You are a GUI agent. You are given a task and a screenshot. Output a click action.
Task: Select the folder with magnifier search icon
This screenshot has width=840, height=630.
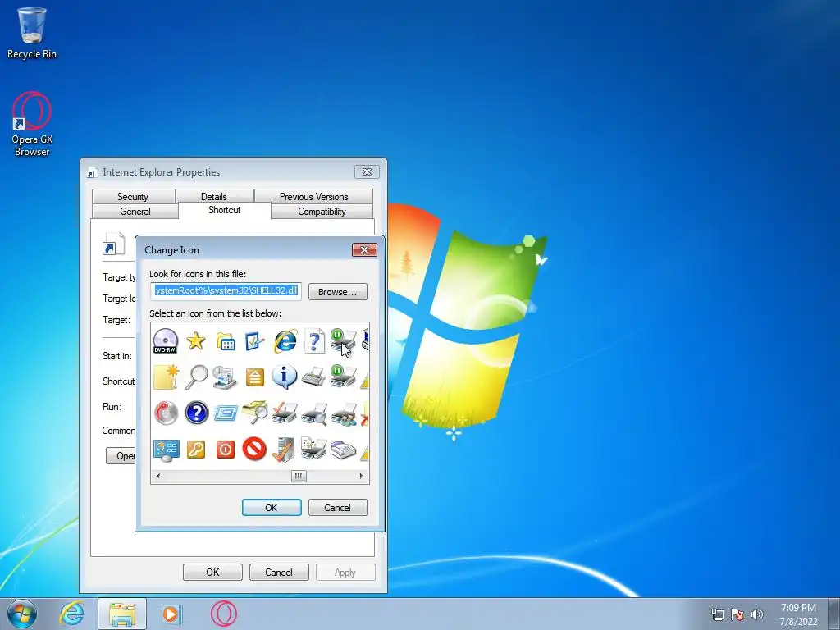click(254, 413)
